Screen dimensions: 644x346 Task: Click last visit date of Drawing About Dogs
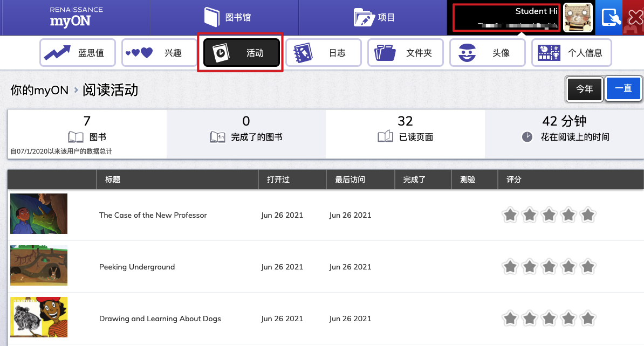350,319
